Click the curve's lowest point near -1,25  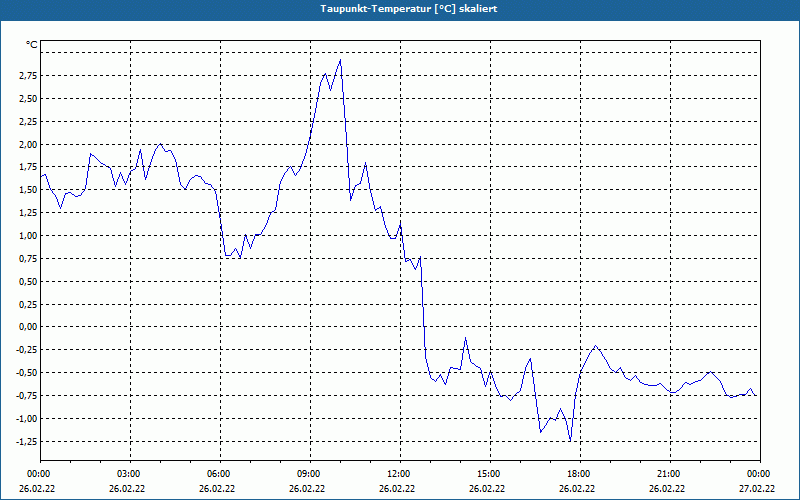click(x=570, y=440)
